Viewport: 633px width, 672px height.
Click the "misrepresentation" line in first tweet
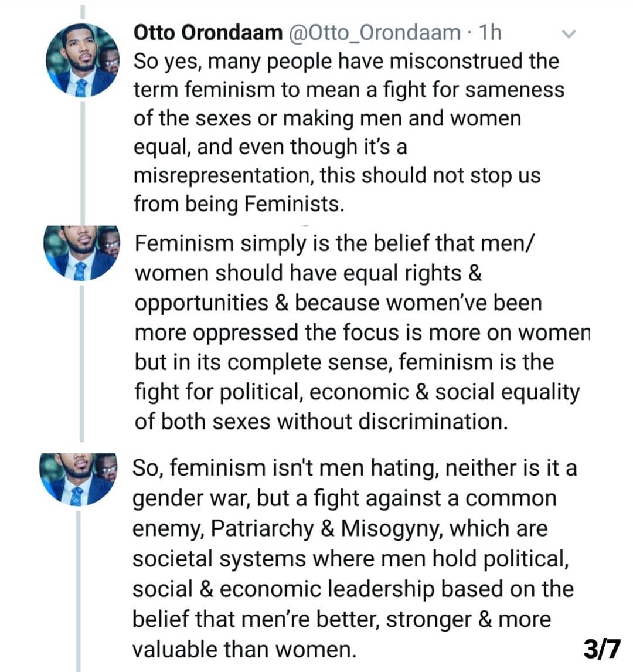337,176
